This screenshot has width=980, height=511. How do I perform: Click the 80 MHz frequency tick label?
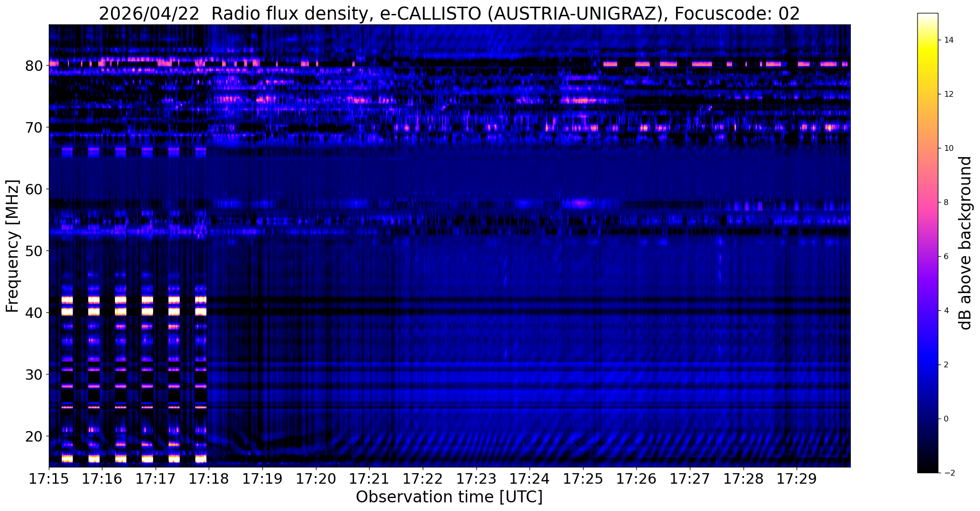tap(34, 65)
